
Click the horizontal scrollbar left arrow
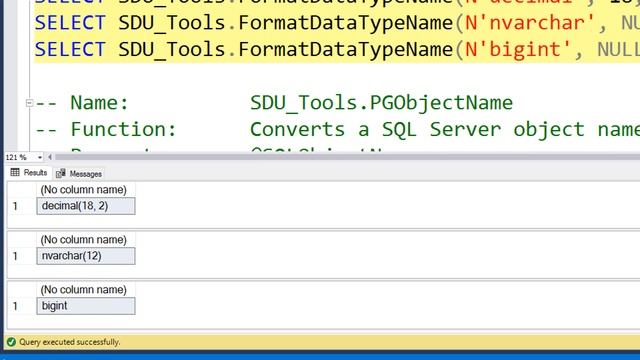click(x=50, y=157)
